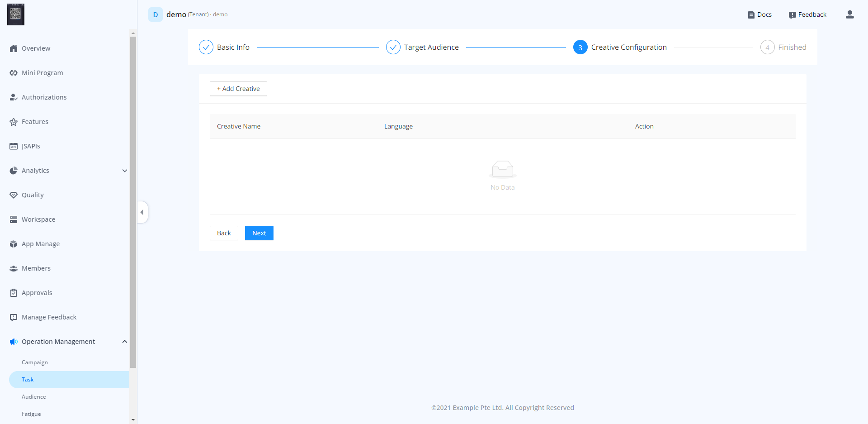The width and height of the screenshot is (868, 424).
Task: Click the Overview home icon
Action: pyautogui.click(x=14, y=48)
